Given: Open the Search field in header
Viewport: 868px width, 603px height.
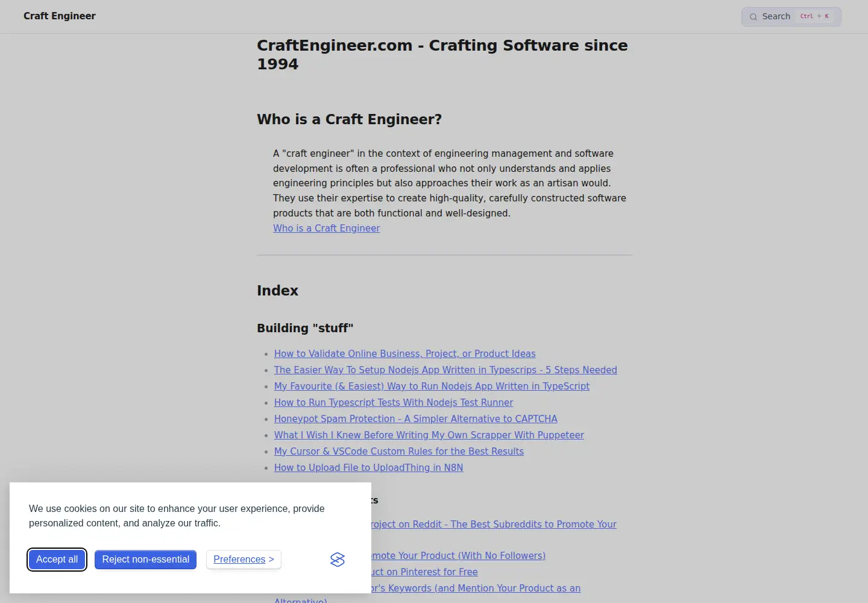Looking at the screenshot, I should click(x=791, y=16).
